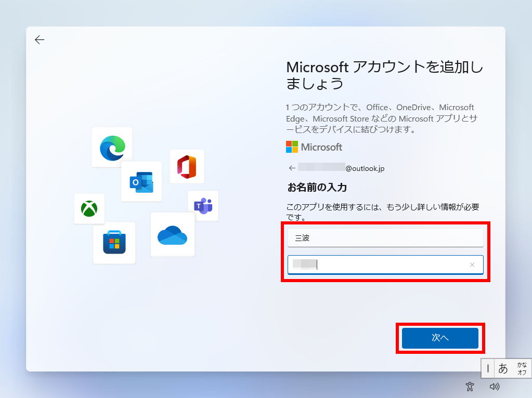Toggle IME input mode あ
This screenshot has width=532, height=398.
coord(503,368)
